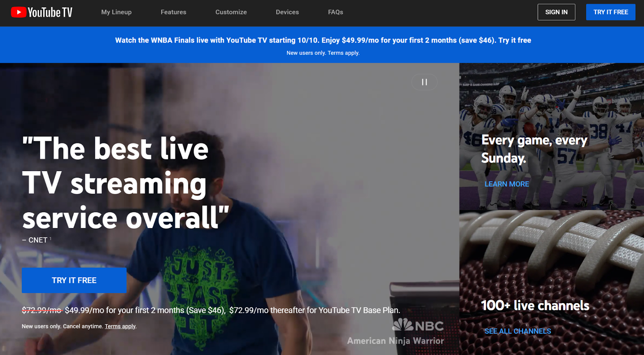Click the SIGN IN button
The image size is (644, 355).
coord(556,12)
